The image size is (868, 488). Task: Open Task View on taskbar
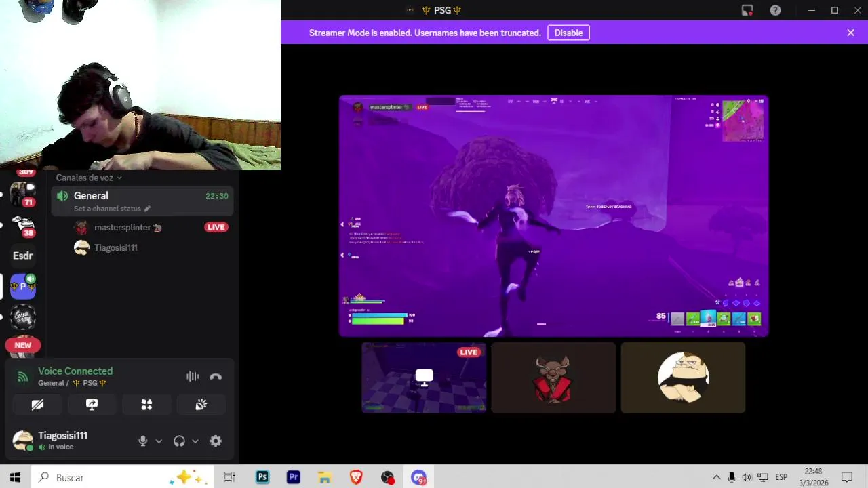[x=229, y=477]
